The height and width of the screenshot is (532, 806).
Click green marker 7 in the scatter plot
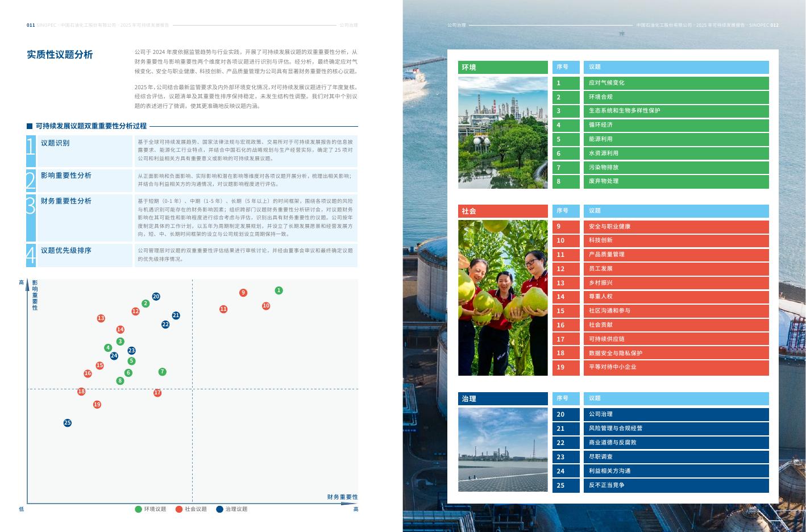(162, 372)
